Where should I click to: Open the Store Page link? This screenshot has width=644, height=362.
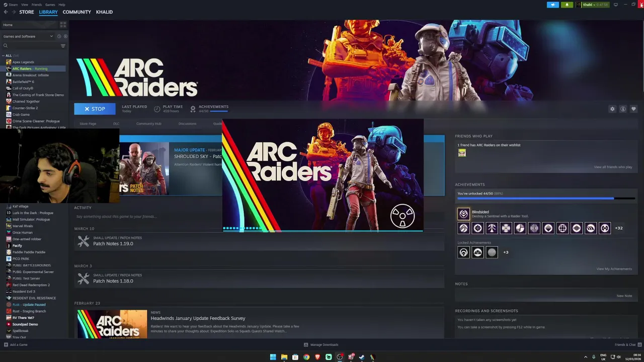[x=88, y=124]
